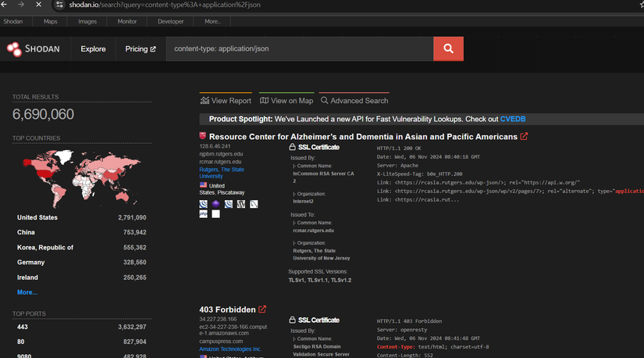
Task: Click the lock icon in 403 Forbidden result
Action: [292, 320]
